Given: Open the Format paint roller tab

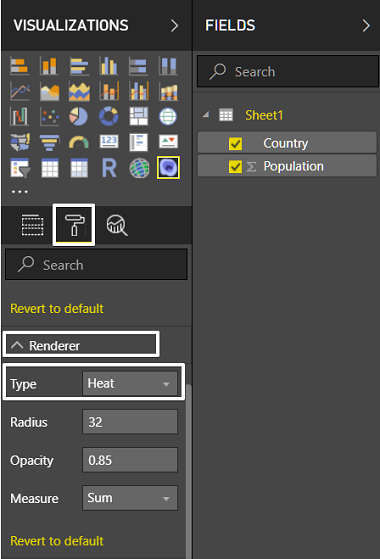Looking at the screenshot, I should tap(74, 225).
